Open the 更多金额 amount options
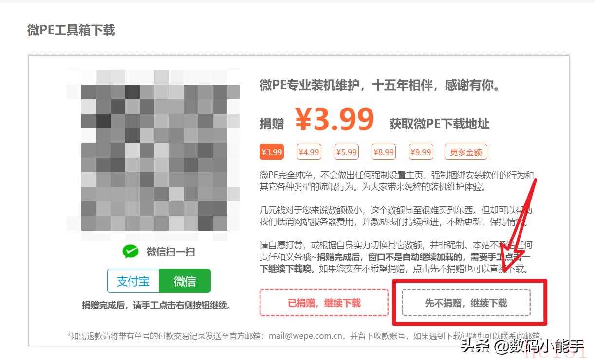This screenshot has width=595, height=364. [x=466, y=152]
